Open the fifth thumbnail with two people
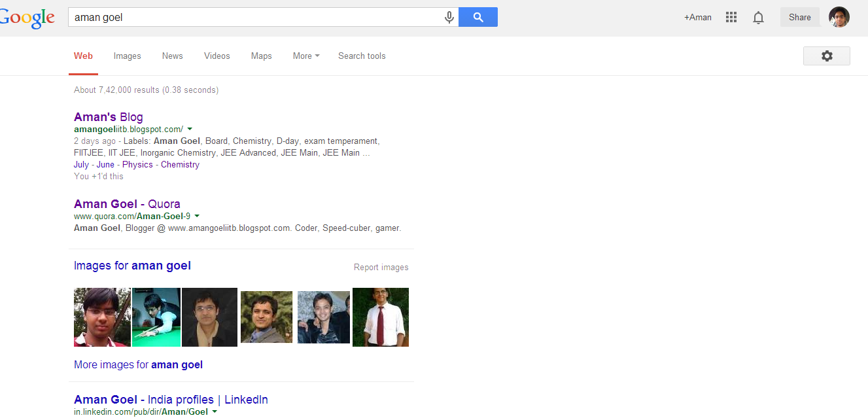The height and width of the screenshot is (418, 868). 324,317
